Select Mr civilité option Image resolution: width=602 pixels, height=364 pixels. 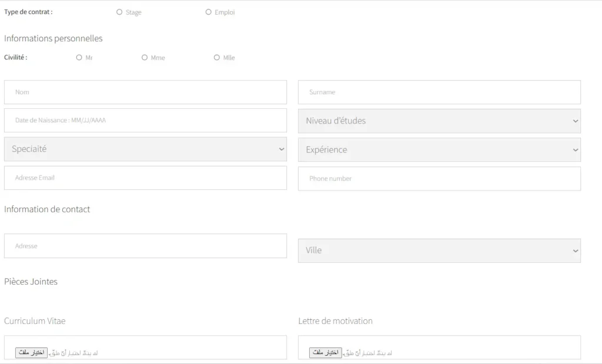[x=79, y=58]
